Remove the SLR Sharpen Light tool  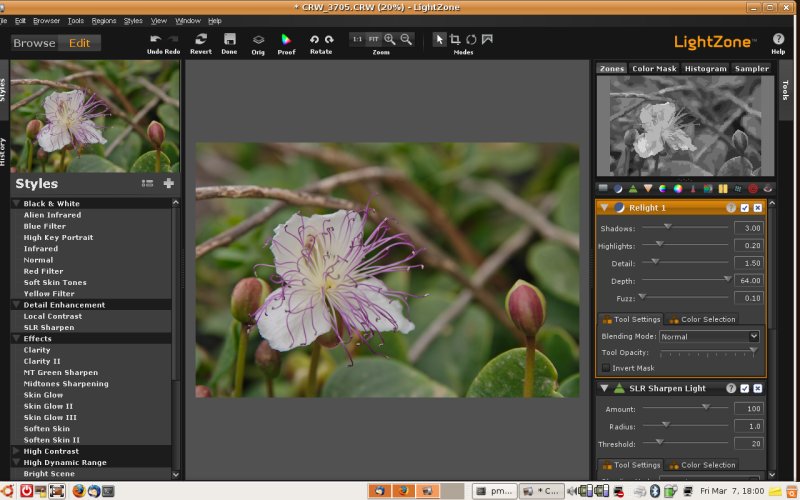click(758, 388)
